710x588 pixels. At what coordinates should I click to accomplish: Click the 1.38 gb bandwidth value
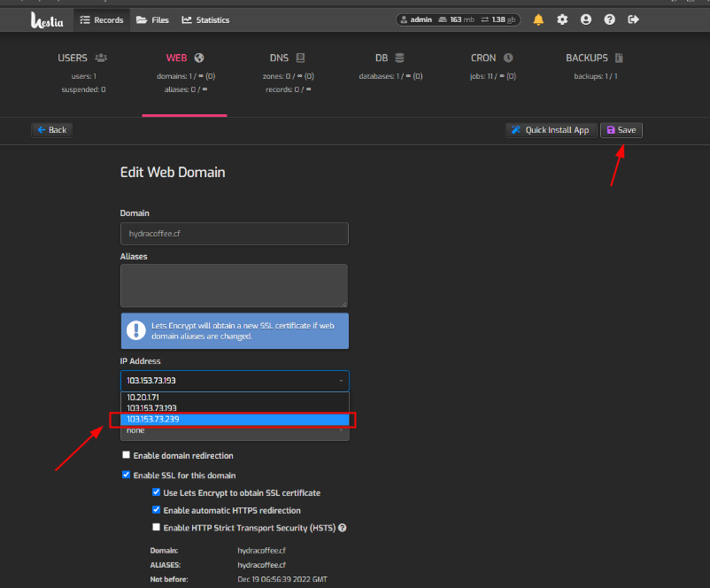[504, 19]
